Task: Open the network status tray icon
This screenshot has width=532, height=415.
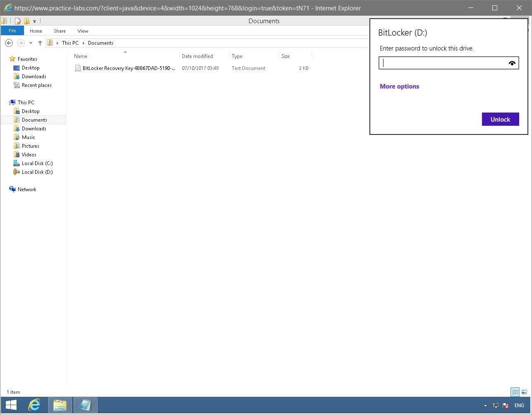Action: 495,405
